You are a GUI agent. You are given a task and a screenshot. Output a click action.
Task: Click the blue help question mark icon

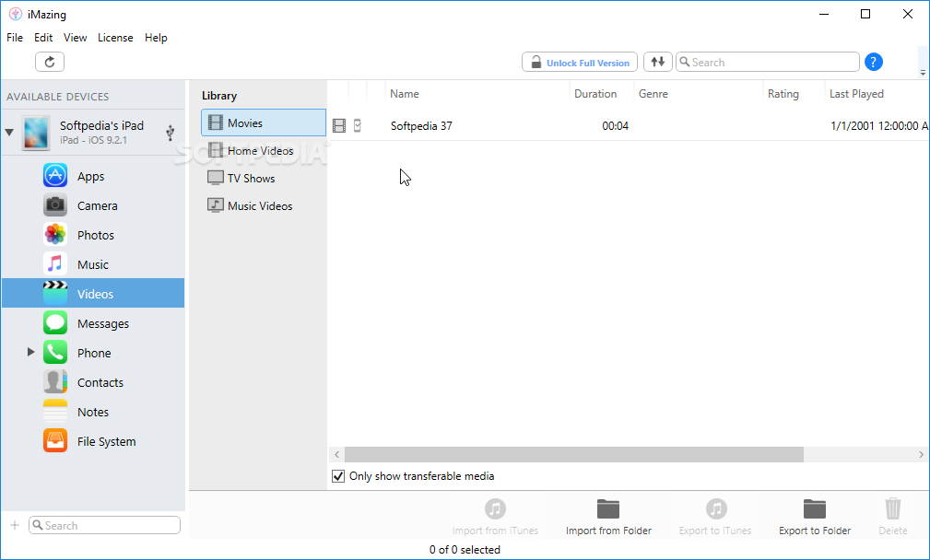tap(873, 62)
